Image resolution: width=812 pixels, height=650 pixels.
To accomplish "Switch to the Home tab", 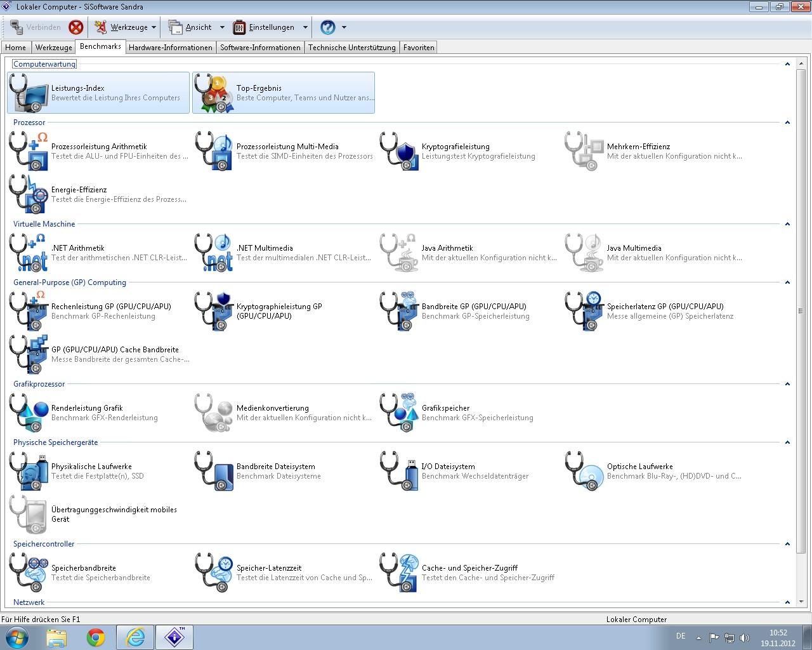I will tap(16, 48).
